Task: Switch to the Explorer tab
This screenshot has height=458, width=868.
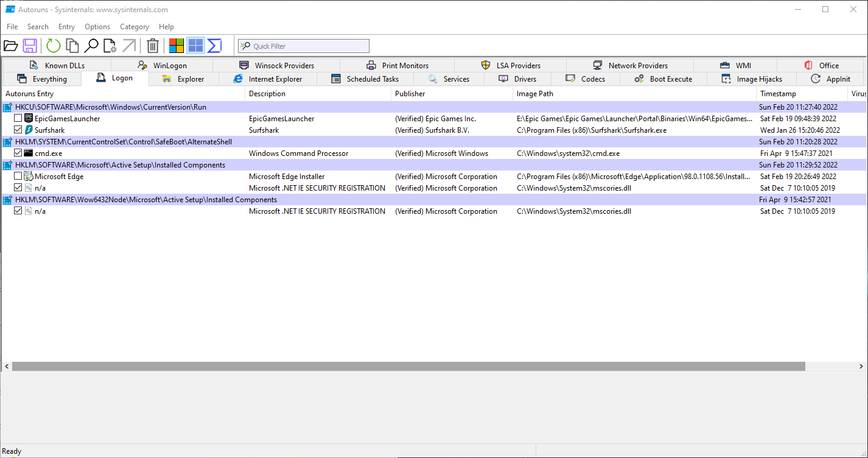Action: (183, 79)
